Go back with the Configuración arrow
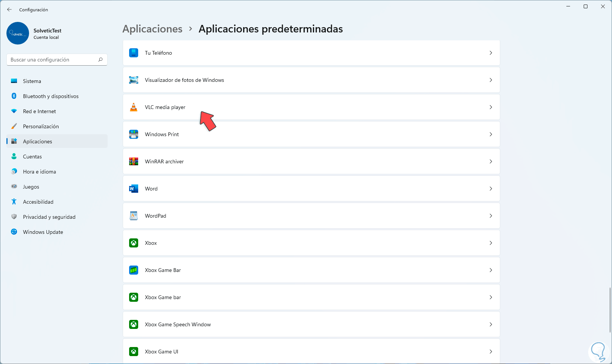This screenshot has height=364, width=612. 9,9
